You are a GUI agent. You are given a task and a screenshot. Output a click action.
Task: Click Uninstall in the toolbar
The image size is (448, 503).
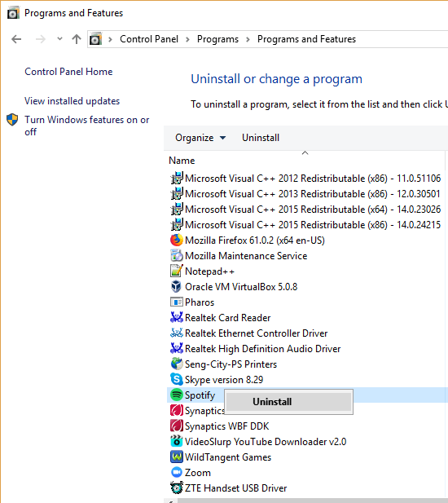(261, 138)
